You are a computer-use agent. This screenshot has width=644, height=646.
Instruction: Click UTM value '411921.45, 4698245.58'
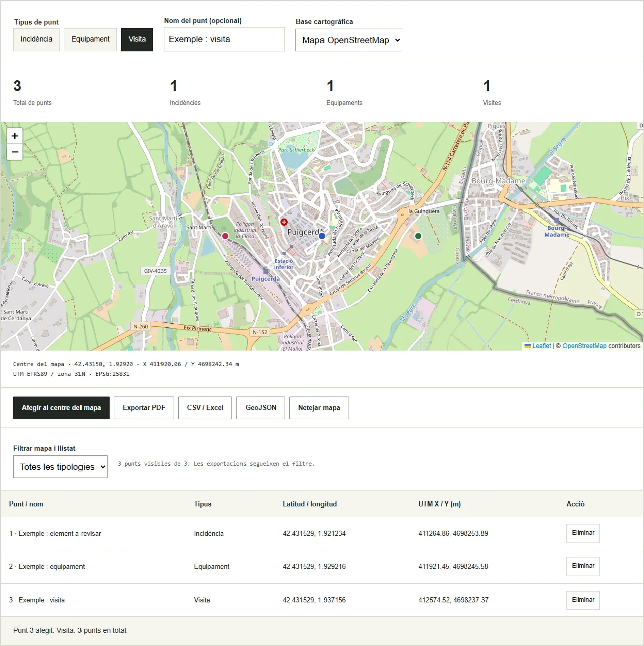[453, 566]
